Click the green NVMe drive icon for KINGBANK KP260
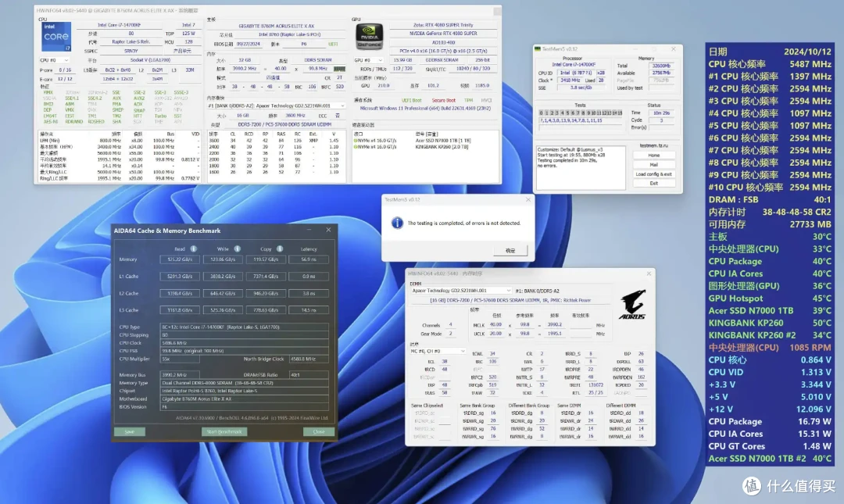Viewport: 844px width, 504px height. click(x=356, y=146)
